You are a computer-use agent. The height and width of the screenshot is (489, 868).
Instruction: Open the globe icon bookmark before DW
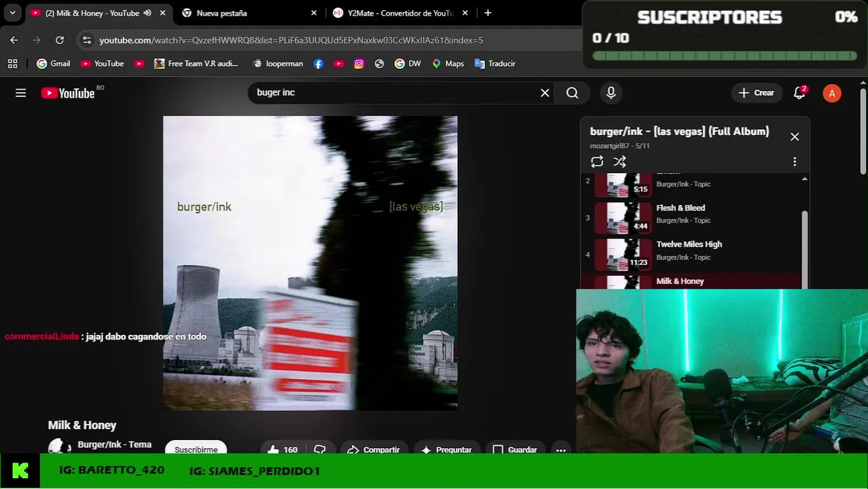click(380, 63)
